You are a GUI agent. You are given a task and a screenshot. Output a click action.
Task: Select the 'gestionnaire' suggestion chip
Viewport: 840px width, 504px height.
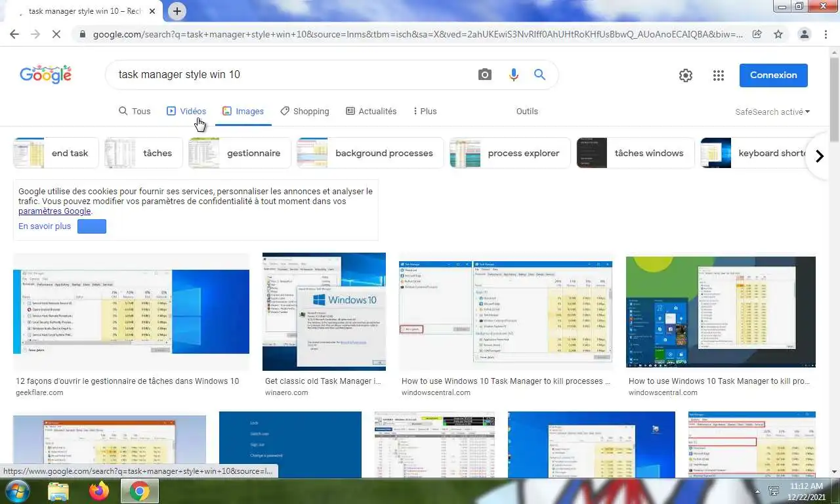click(240, 154)
